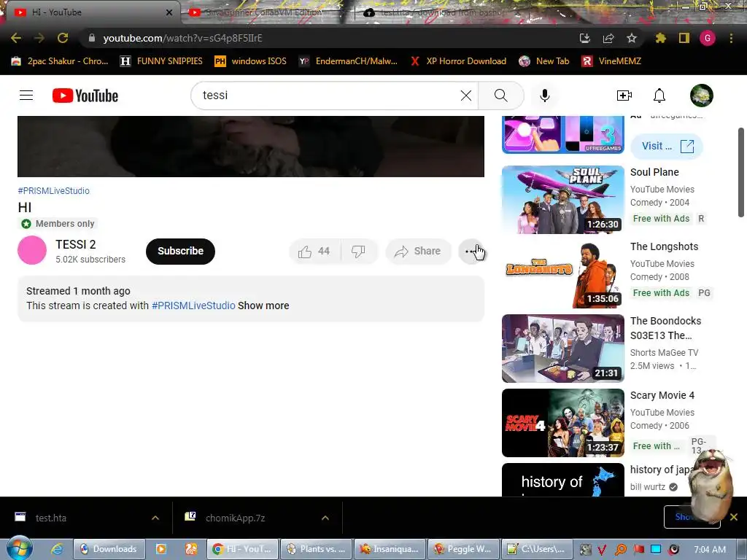Viewport: 747px width, 560px height.
Task: Click 'Show more' in the description
Action: coord(263,306)
